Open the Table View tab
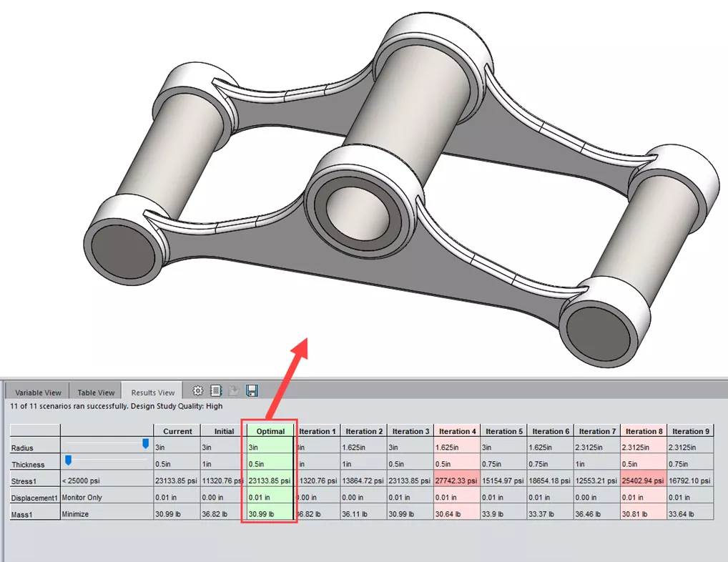Screen dimensions: 728x562 pyautogui.click(x=96, y=393)
